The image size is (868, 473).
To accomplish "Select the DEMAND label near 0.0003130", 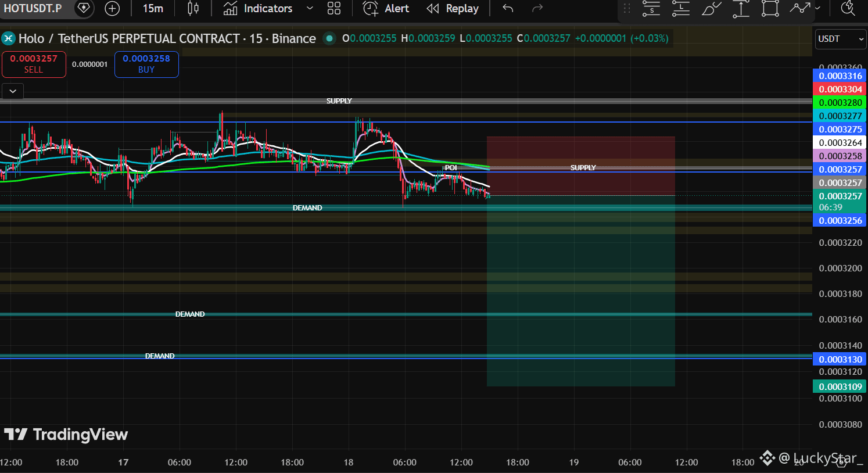I will coord(160,356).
